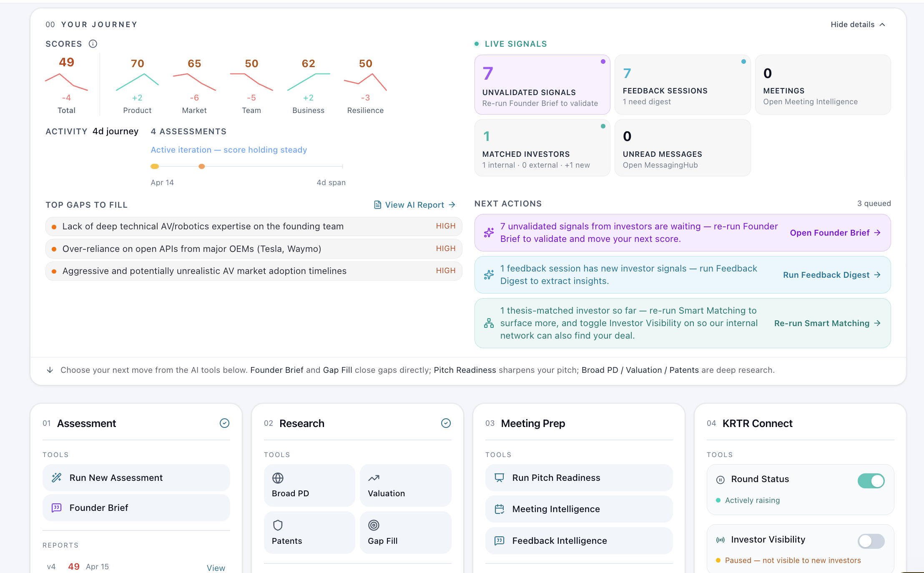Open the Unvalidated Signals card
The width and height of the screenshot is (924, 573).
tap(542, 85)
